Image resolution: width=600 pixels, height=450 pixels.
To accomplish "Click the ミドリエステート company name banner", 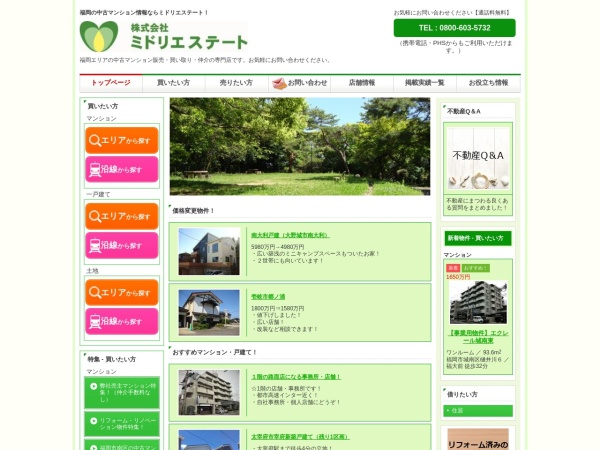I will 189,37.
